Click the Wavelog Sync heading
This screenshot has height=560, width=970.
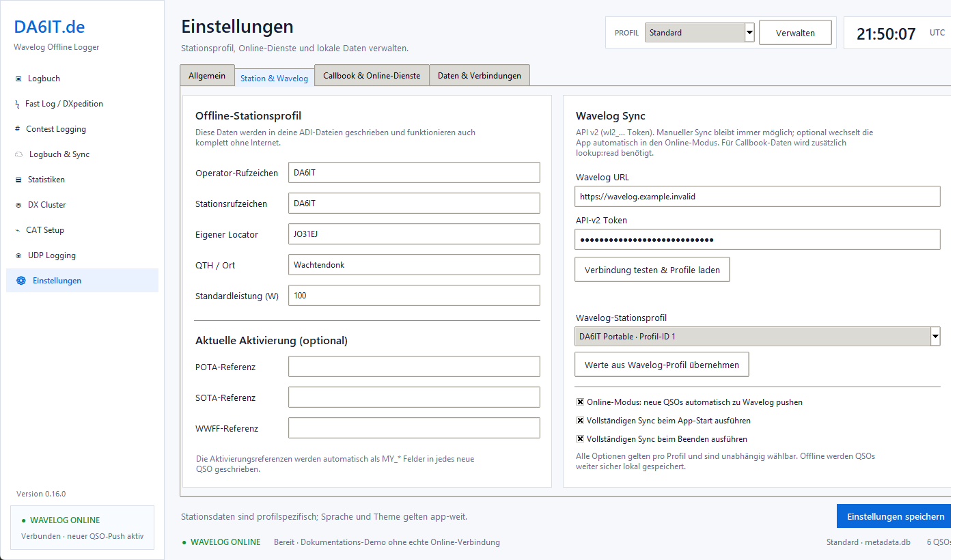click(611, 116)
